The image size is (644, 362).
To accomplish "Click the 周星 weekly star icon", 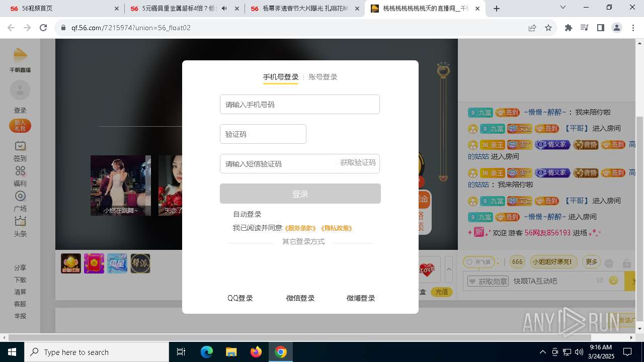I will click(117, 263).
